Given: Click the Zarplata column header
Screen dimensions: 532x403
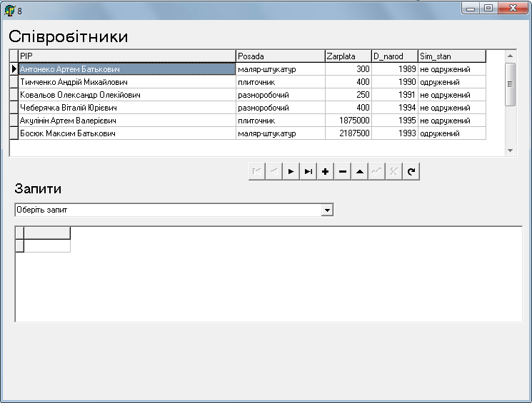Looking at the screenshot, I should pyautogui.click(x=348, y=56).
